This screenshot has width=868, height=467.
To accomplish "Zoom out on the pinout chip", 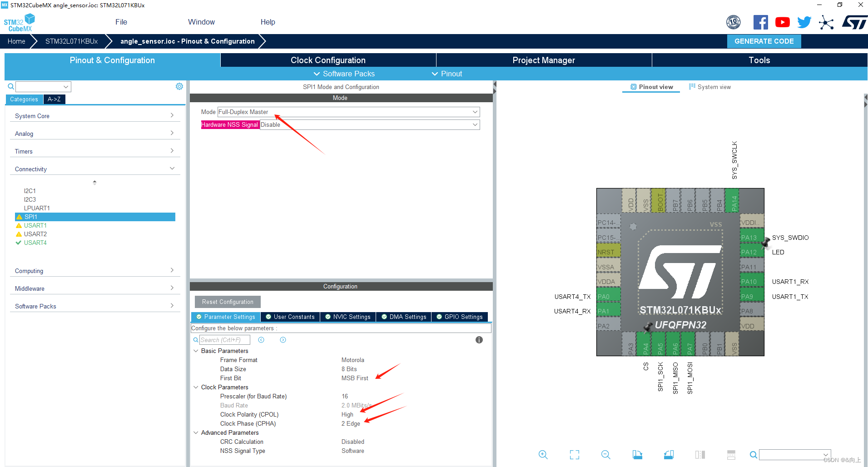I will (x=605, y=455).
